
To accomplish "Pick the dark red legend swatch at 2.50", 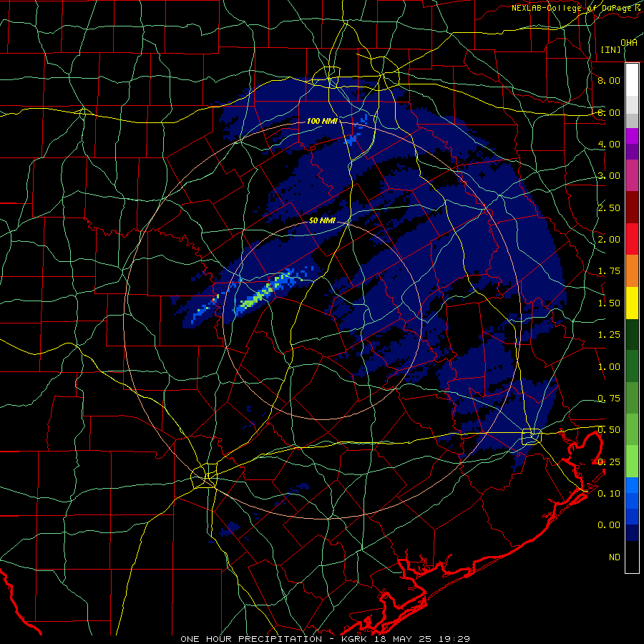I will coord(632,207).
